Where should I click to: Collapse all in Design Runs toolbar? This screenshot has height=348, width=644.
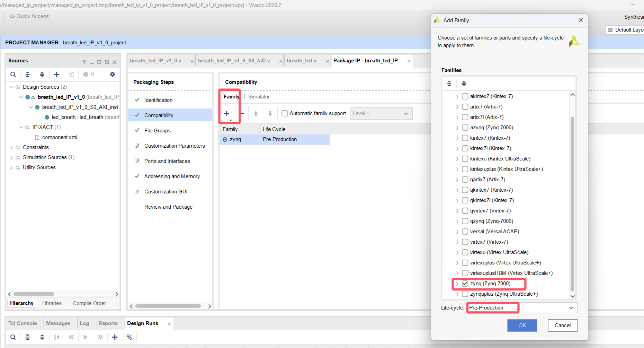[x=28, y=337]
